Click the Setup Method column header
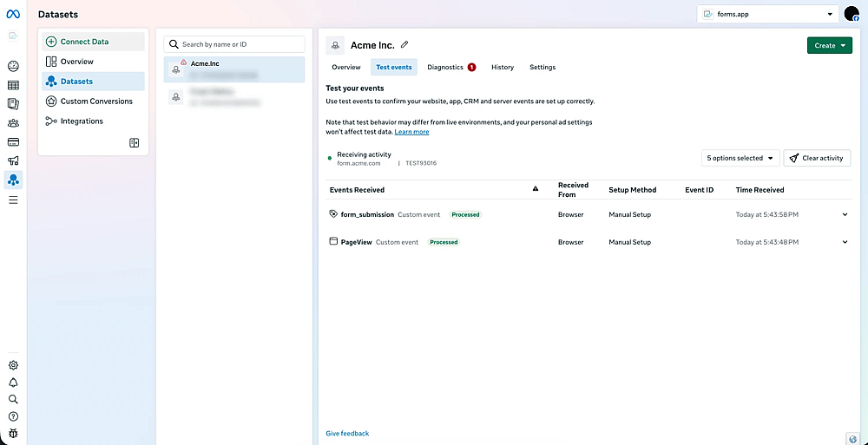The height and width of the screenshot is (445, 868). tap(632, 190)
